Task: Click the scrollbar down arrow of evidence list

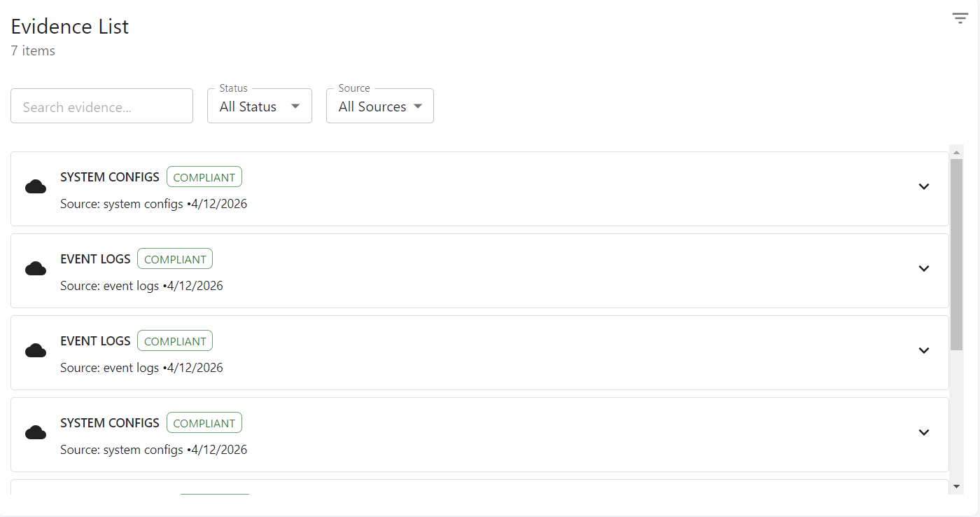Action: point(957,486)
